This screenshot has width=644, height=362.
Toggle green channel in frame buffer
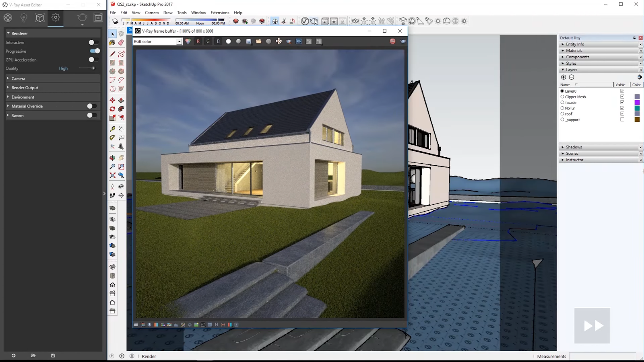click(208, 41)
